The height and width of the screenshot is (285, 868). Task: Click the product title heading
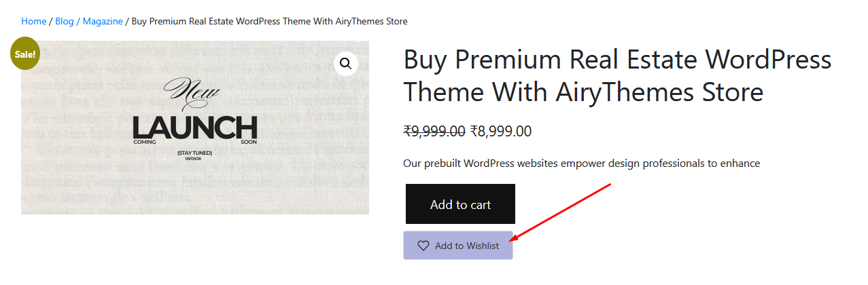pyautogui.click(x=617, y=75)
